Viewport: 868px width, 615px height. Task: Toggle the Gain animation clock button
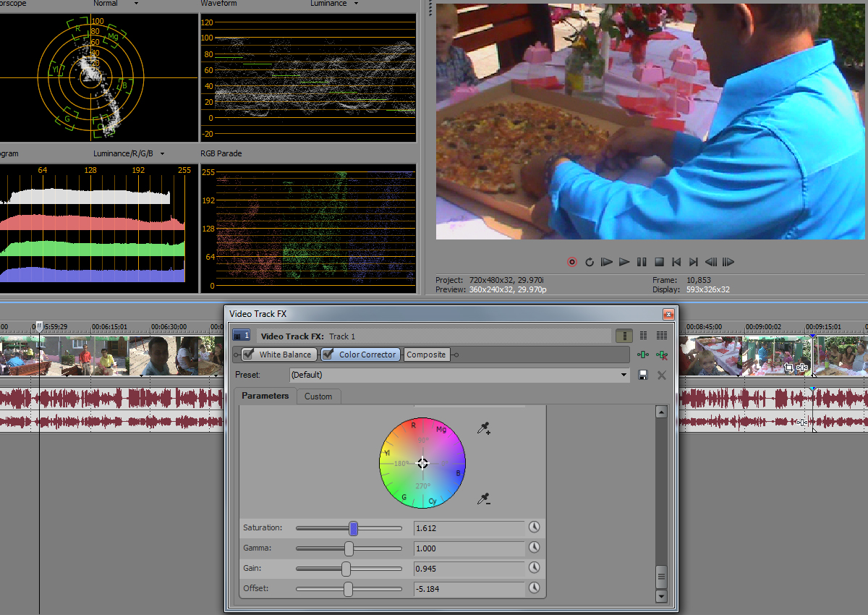coord(535,568)
